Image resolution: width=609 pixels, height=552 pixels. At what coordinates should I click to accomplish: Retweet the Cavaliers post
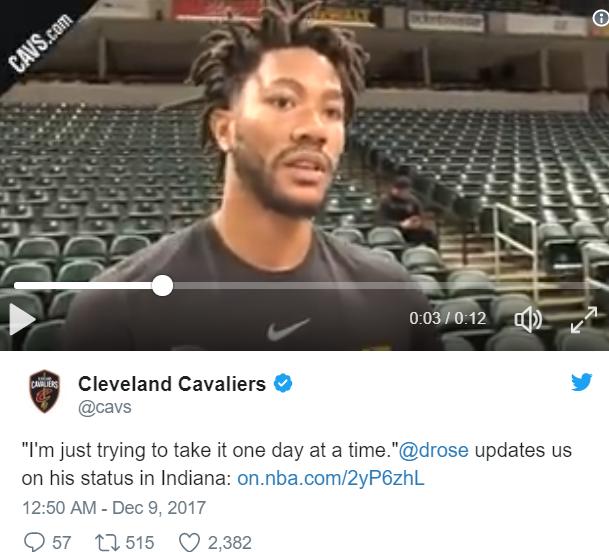point(108,542)
